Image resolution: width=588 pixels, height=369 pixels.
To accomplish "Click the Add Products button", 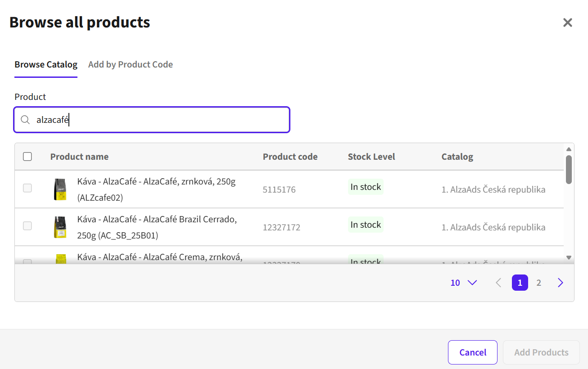I will [541, 352].
